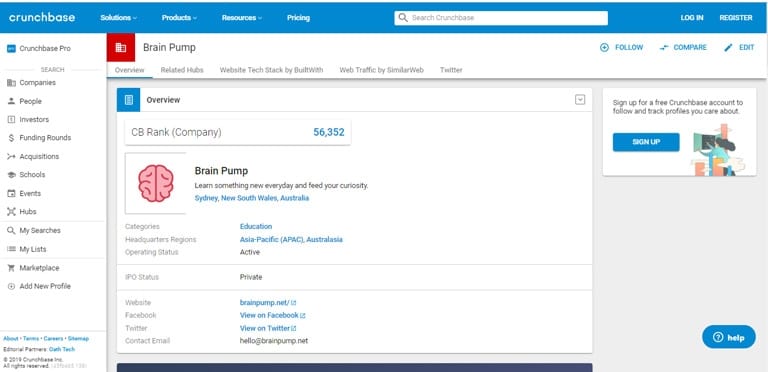Open the Asia-Pacific (APAC) region link
Screen dimensions: 768x372
272,240
